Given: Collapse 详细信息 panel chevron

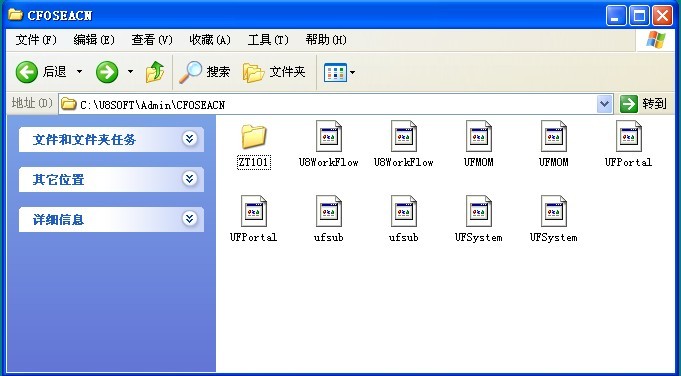Looking at the screenshot, I should click(189, 218).
